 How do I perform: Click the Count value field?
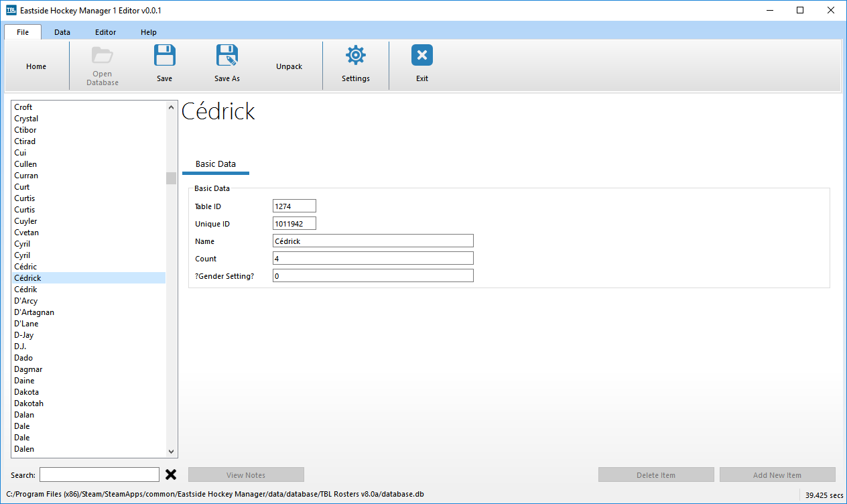[x=373, y=257]
